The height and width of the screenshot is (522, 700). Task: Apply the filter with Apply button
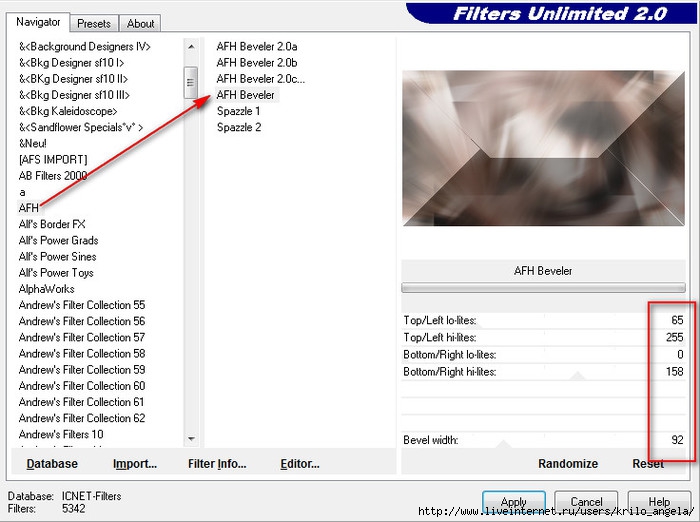[x=513, y=502]
